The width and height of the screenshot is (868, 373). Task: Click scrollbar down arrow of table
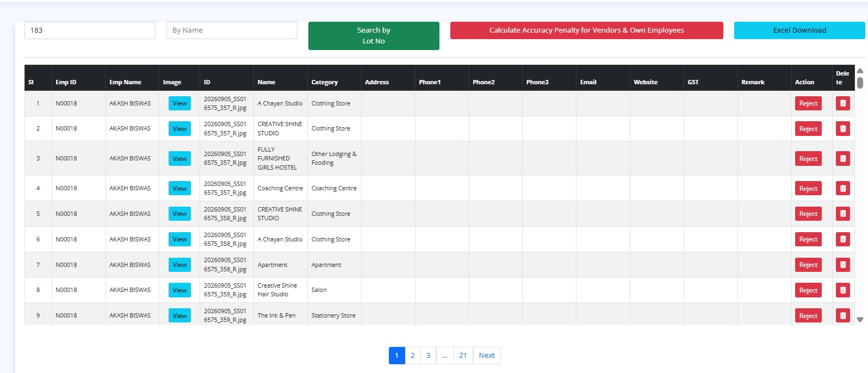(860, 320)
